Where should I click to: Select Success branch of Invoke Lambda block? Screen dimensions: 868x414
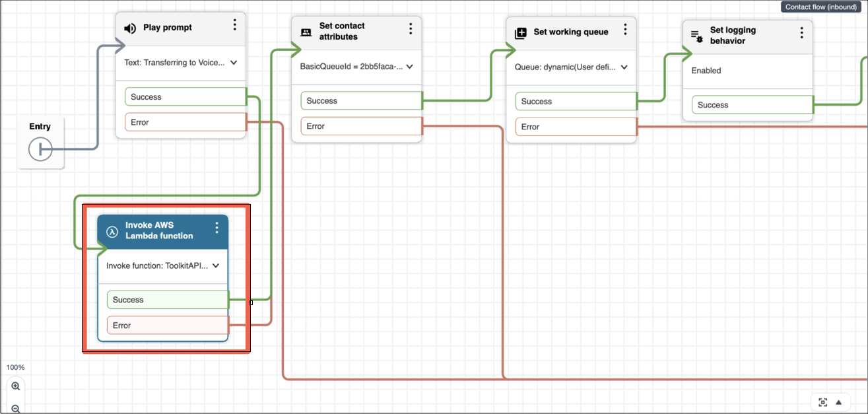(x=168, y=300)
